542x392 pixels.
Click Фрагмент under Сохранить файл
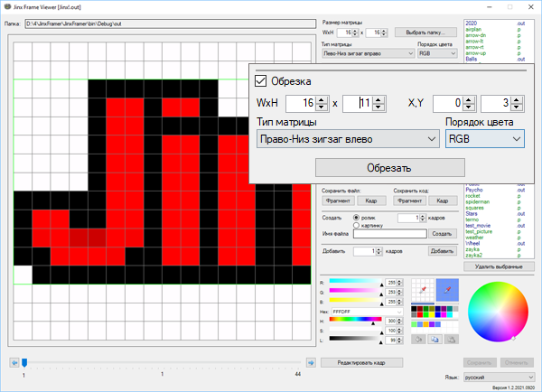coord(338,201)
